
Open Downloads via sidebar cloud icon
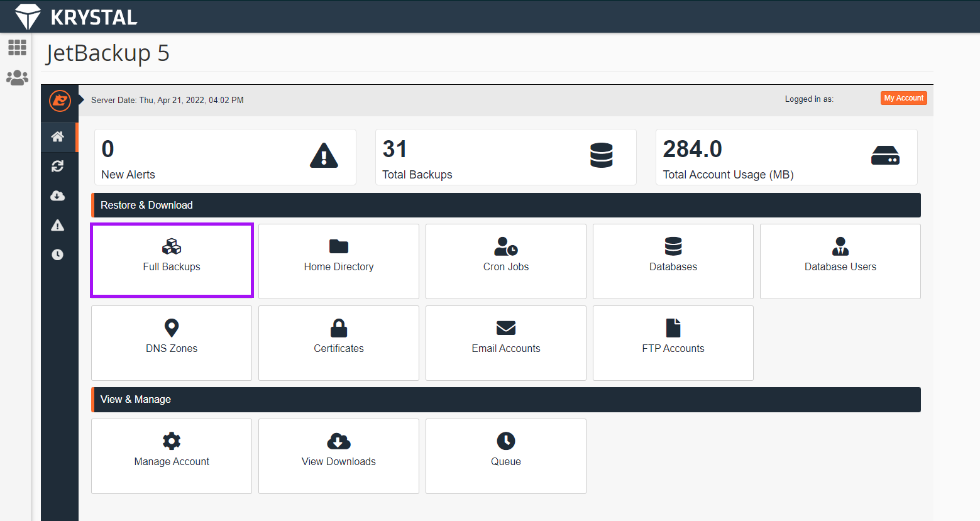58,195
